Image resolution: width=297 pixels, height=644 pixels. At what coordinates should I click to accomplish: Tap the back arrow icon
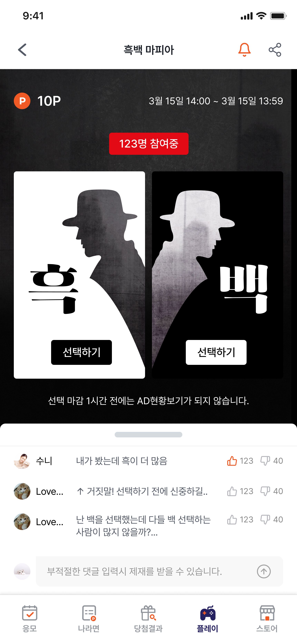pyautogui.click(x=22, y=50)
